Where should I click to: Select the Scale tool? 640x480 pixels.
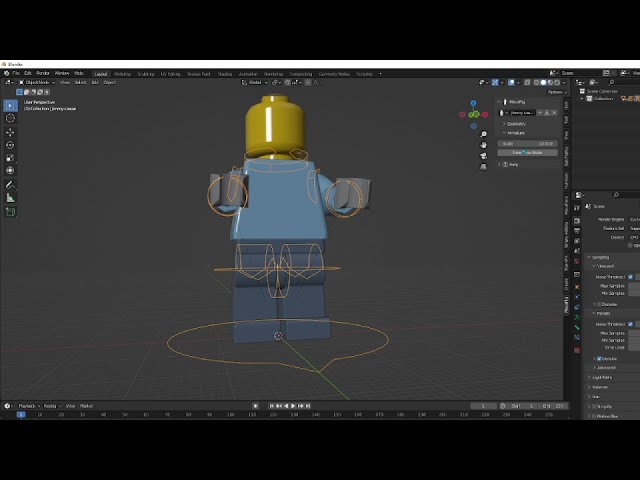click(x=10, y=158)
